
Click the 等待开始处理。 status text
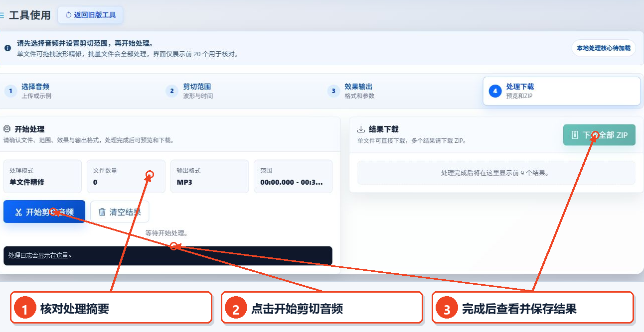point(166,233)
